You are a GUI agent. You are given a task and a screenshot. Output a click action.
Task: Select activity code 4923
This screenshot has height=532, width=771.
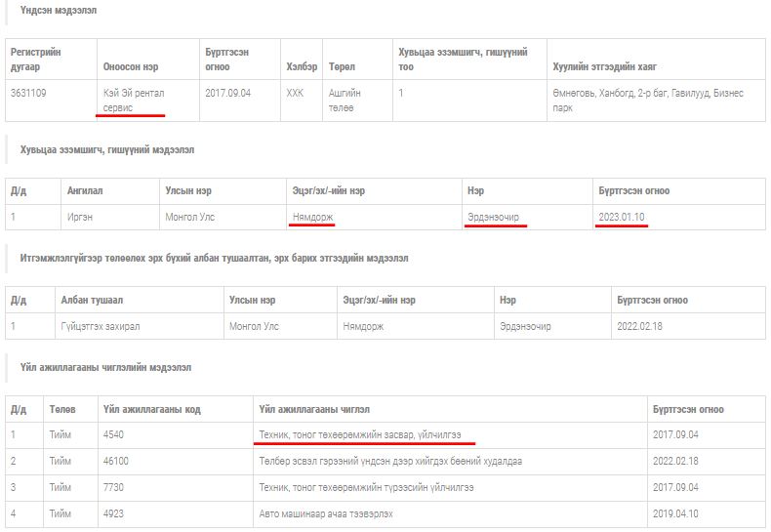coord(114,512)
